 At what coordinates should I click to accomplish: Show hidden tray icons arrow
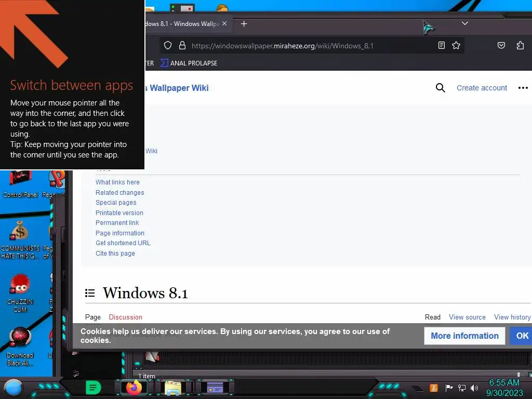[x=417, y=388]
